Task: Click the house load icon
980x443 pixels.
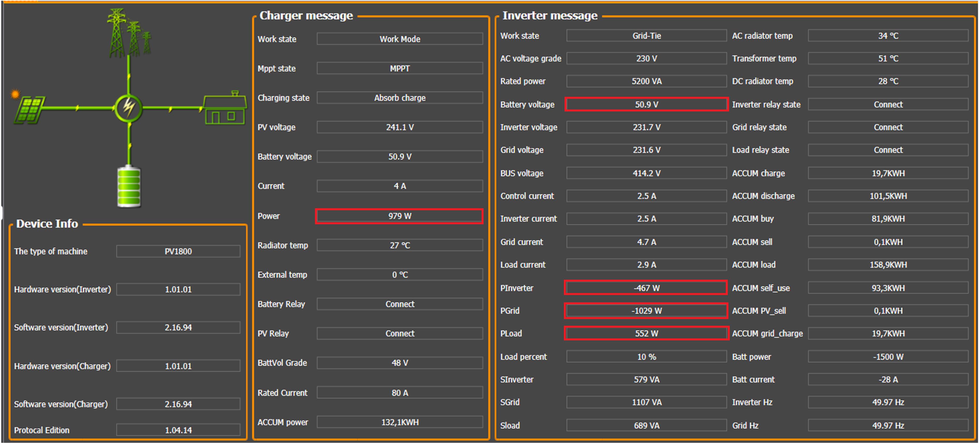Action: pos(224,109)
